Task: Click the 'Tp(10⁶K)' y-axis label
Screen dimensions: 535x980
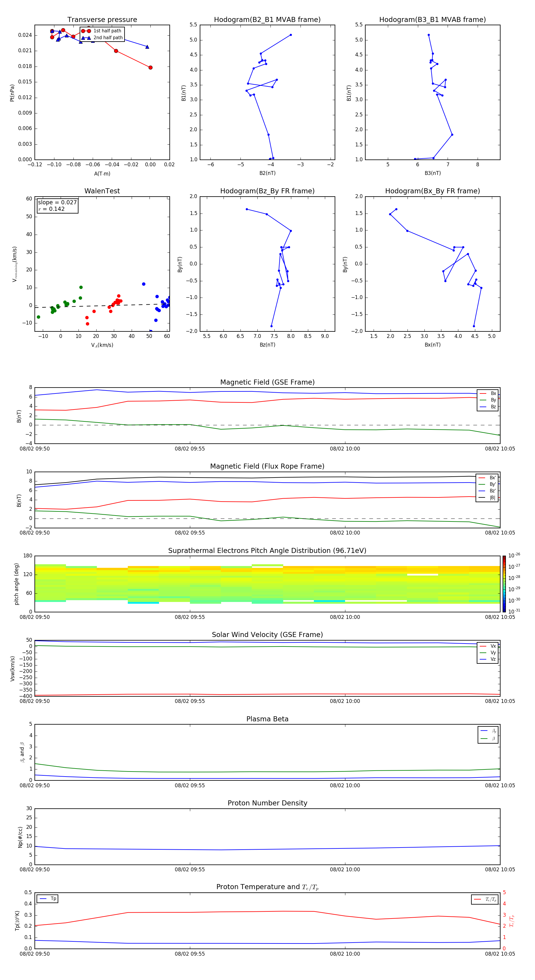Action: pyautogui.click(x=17, y=921)
